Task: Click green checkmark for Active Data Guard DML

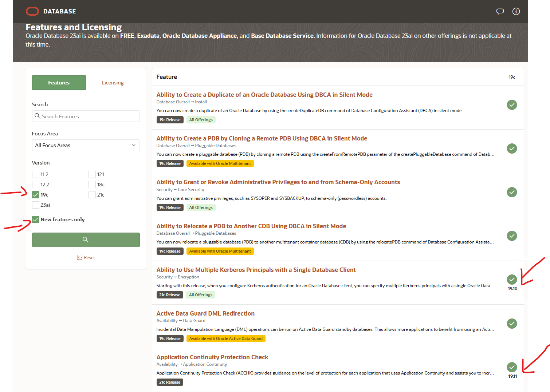Action: (x=512, y=323)
